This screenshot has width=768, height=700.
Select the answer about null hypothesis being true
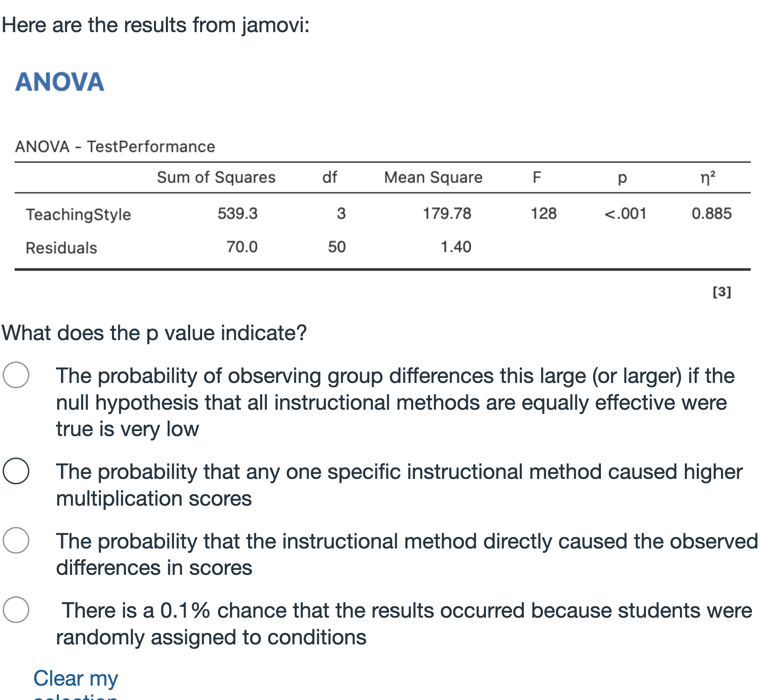16,375
